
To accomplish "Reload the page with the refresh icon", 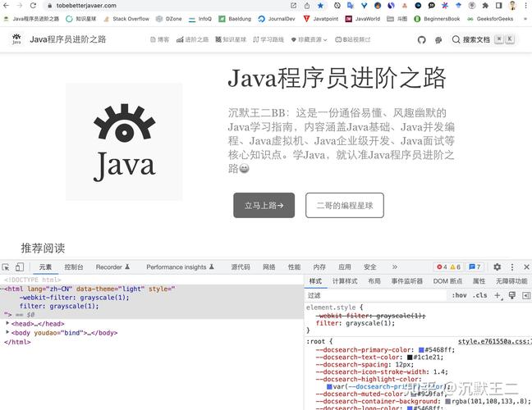I will (33, 6).
